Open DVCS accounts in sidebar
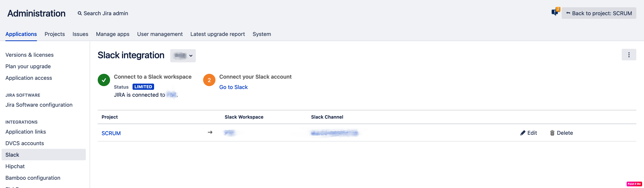Viewport: 644px width, 188px height. coord(25,143)
